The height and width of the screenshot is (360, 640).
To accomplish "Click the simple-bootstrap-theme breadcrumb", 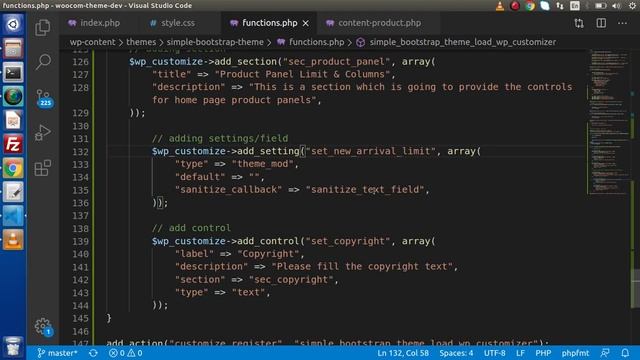I will click(215, 42).
